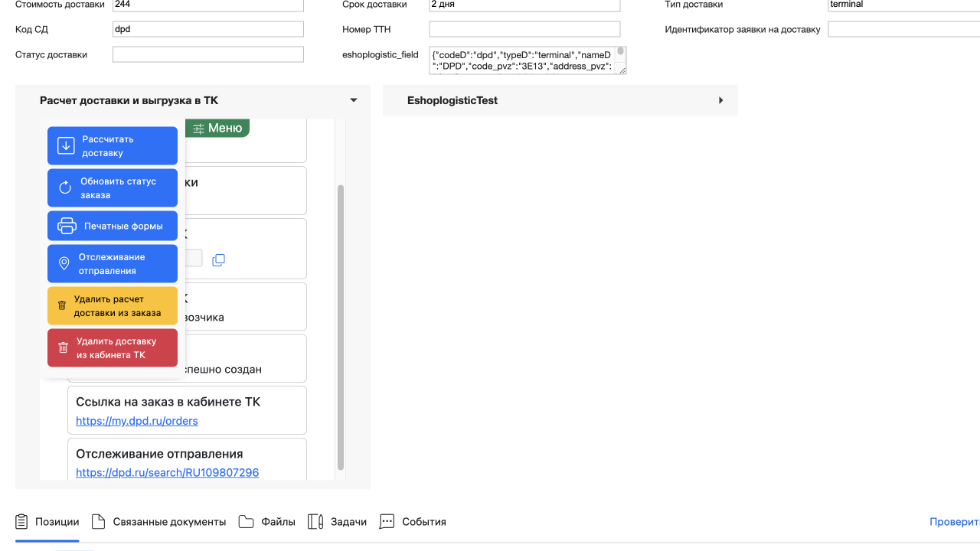980x551 pixels.
Task: Switch to the Позиции tab
Action: pyautogui.click(x=47, y=522)
